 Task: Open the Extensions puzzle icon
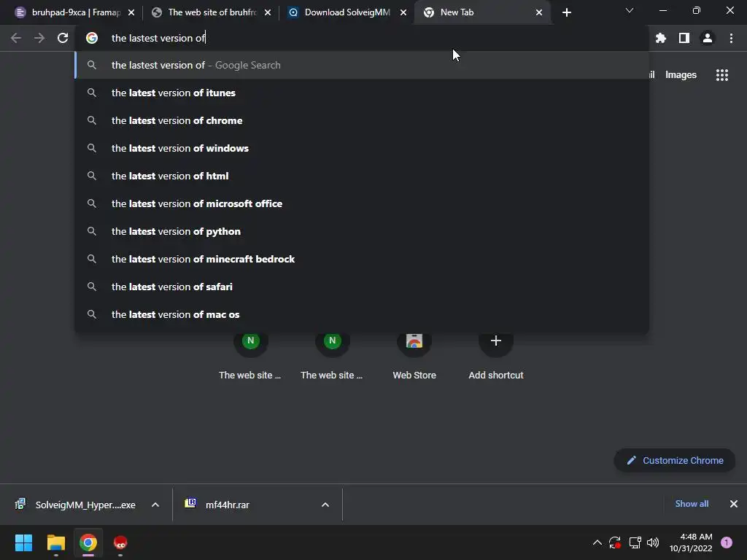pos(661,38)
